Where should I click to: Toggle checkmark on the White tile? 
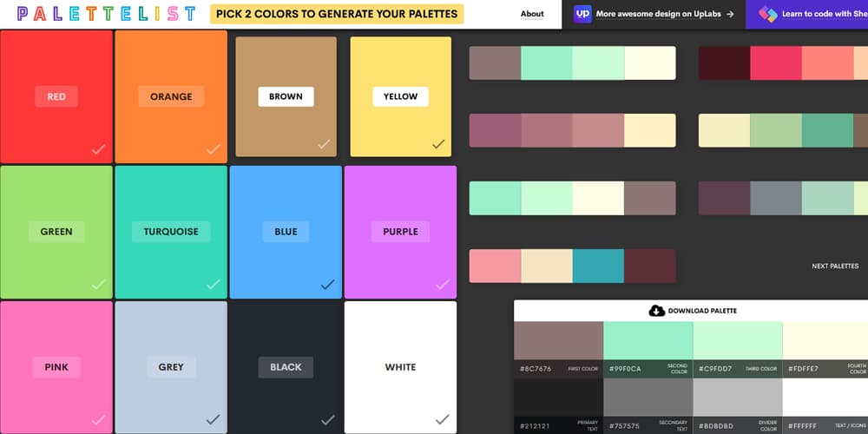click(x=442, y=419)
